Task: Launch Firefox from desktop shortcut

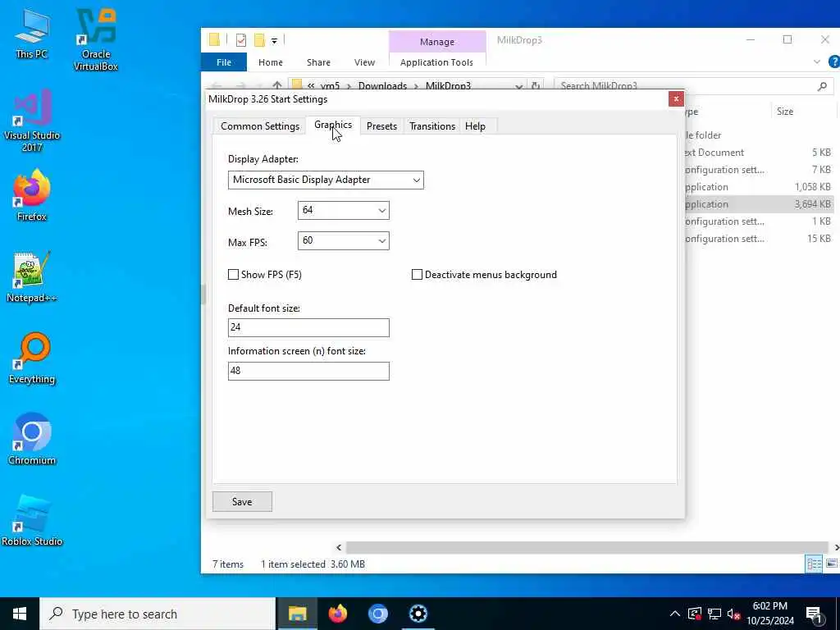Action: point(32,195)
